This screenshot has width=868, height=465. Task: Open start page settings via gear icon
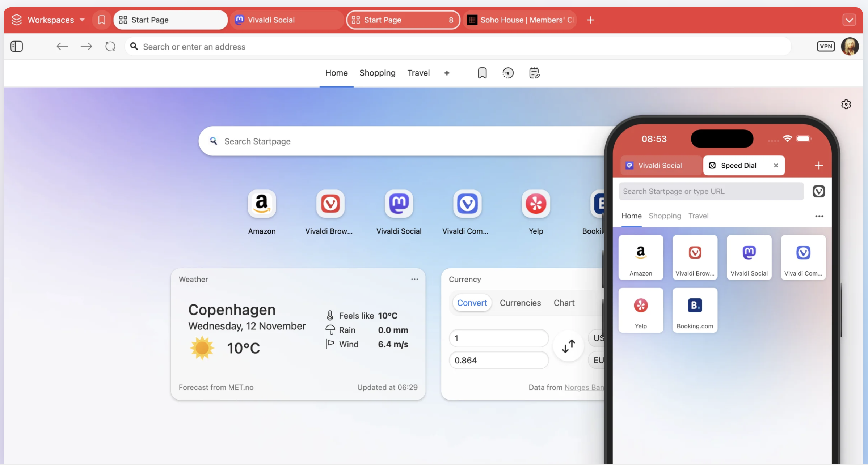(846, 104)
